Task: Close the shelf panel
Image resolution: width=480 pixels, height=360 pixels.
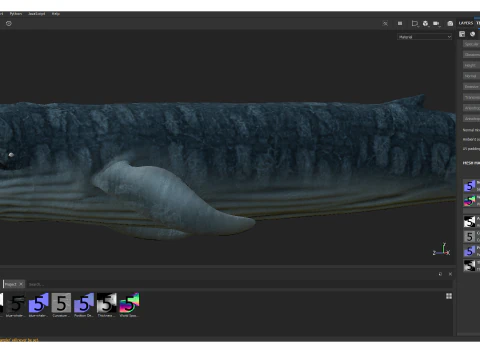Action: (x=450, y=274)
